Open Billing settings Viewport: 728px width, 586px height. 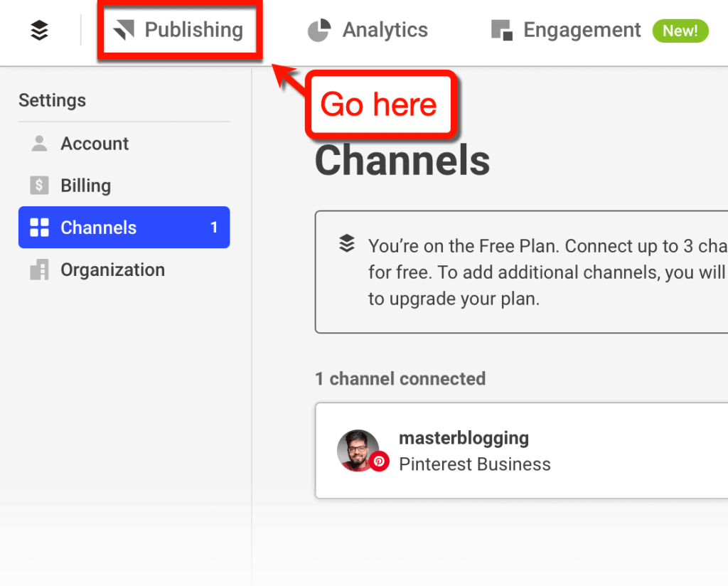(85, 185)
